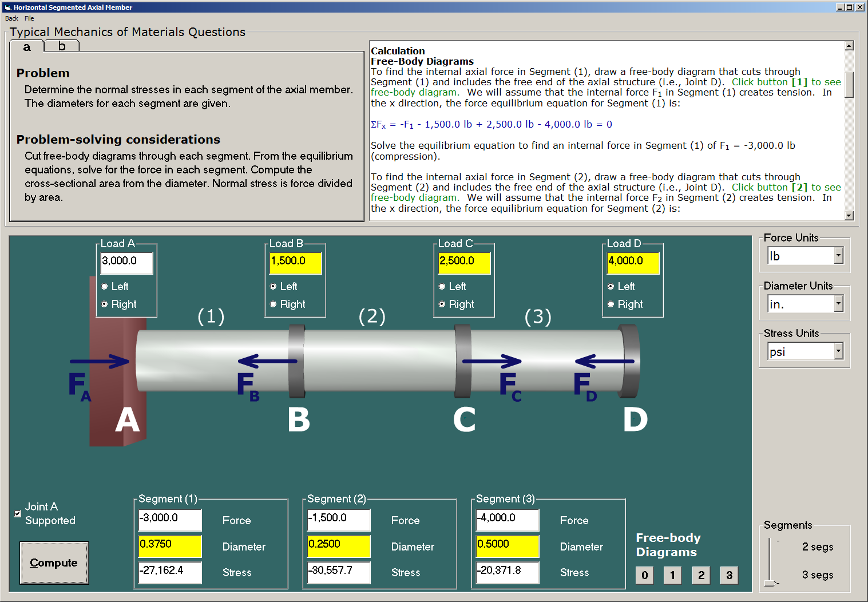Click free-body diagram button 3
This screenshot has width=868, height=602.
[x=730, y=575]
